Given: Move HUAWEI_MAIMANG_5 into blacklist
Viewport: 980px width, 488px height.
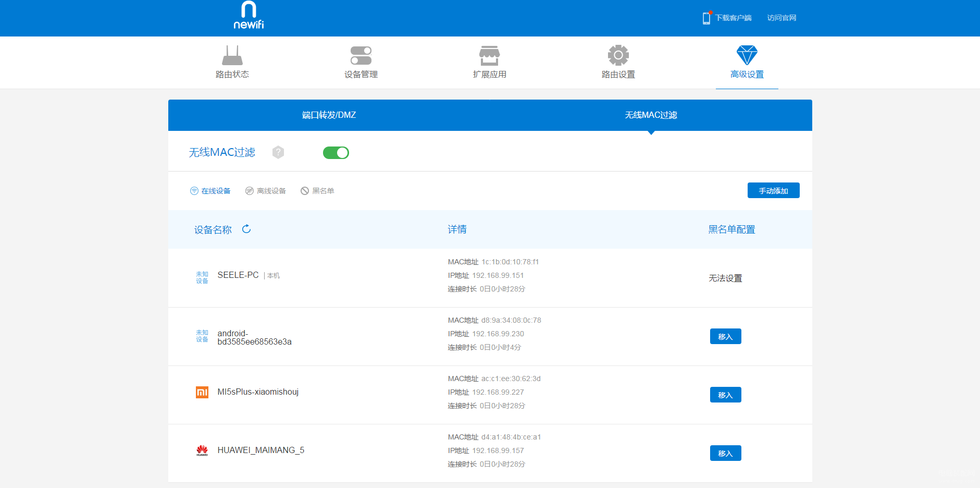Looking at the screenshot, I should pyautogui.click(x=726, y=453).
